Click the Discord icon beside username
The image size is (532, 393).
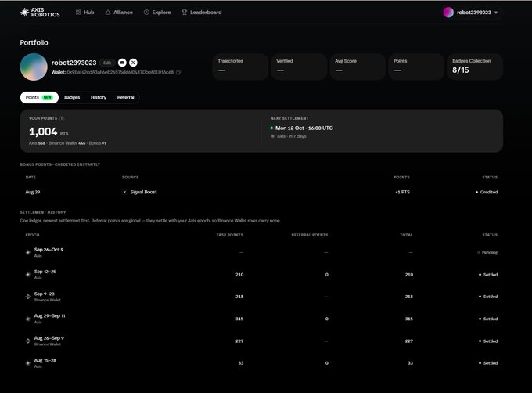[122, 63]
